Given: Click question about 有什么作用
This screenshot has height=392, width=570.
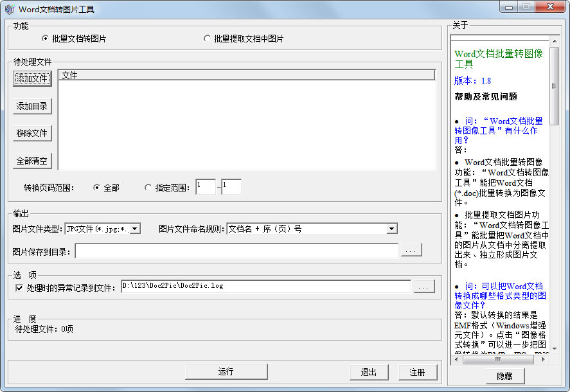Looking at the screenshot, I should [499, 130].
